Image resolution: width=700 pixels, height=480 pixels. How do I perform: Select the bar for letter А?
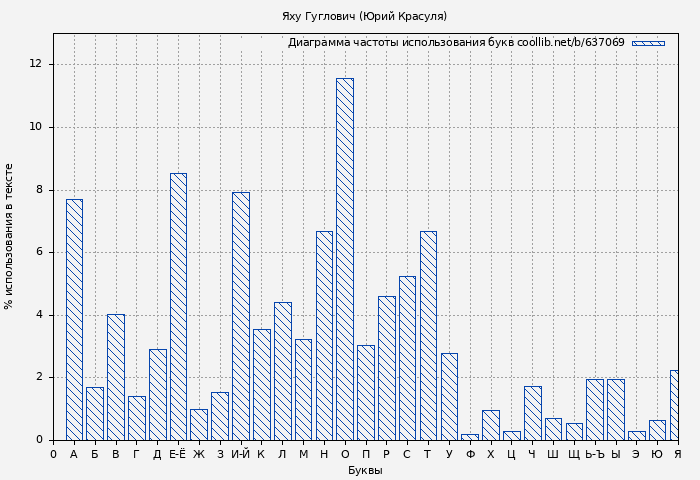[74, 320]
